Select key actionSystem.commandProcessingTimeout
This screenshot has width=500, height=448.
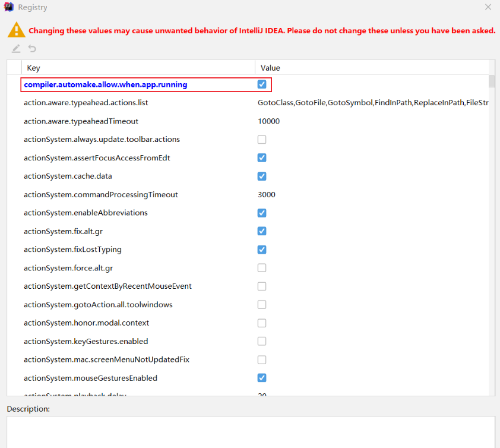pos(101,195)
